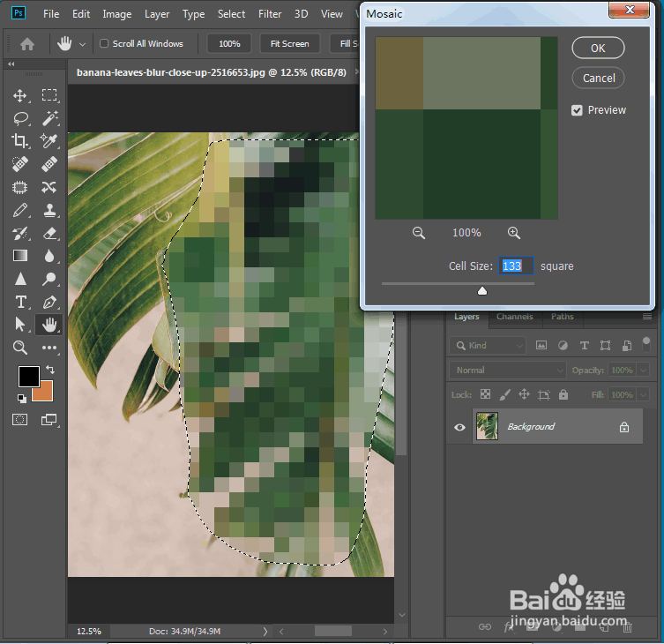Open the Filter menu

pos(270,14)
